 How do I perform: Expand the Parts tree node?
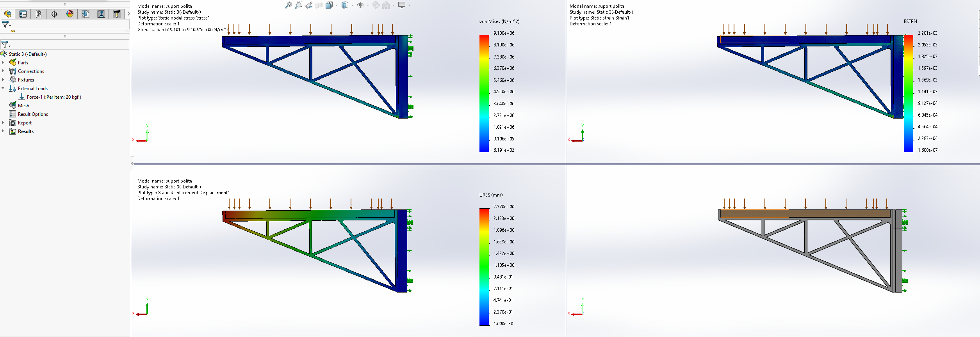coord(3,62)
